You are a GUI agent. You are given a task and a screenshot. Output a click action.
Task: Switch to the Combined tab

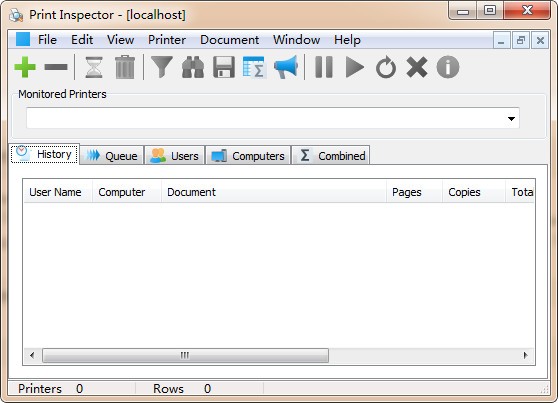[x=331, y=156]
